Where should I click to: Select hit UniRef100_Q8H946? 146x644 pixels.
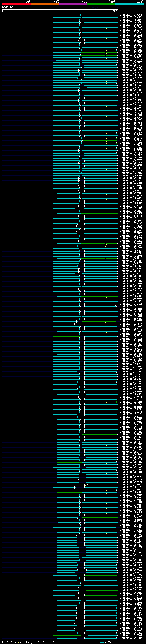[x=131, y=15]
